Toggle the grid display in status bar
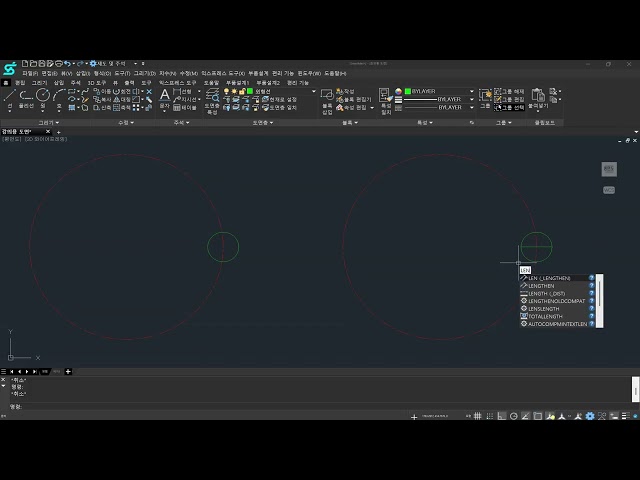This screenshot has width=640, height=480. coord(477,416)
